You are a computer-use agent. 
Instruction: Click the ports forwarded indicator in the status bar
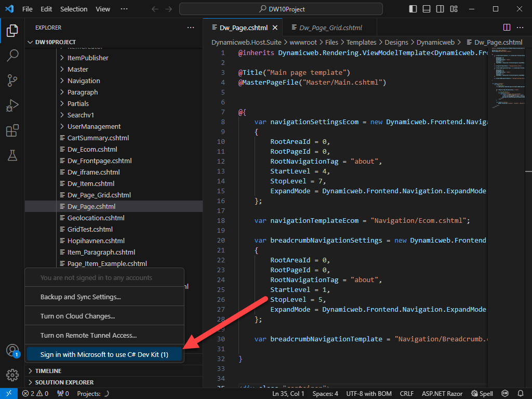click(63, 394)
